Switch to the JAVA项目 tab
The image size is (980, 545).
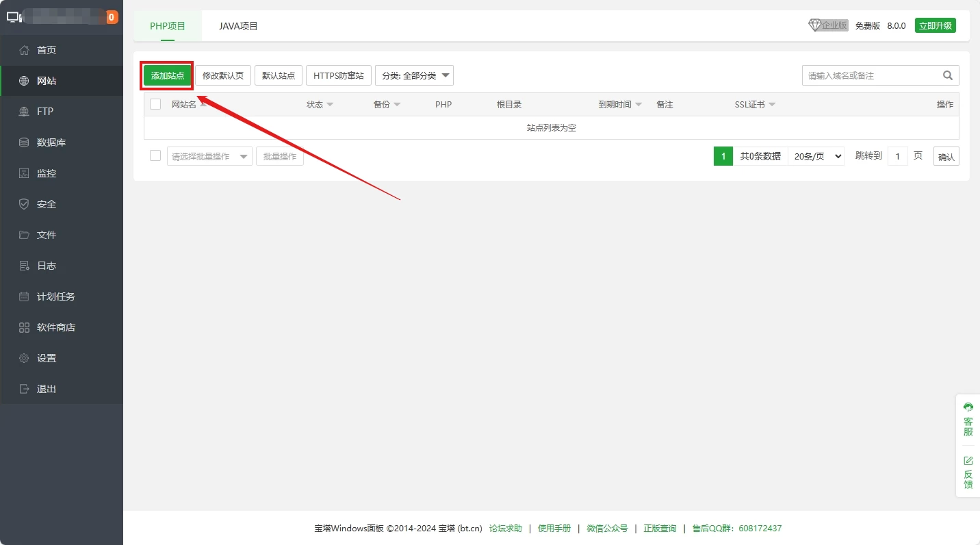(x=238, y=26)
